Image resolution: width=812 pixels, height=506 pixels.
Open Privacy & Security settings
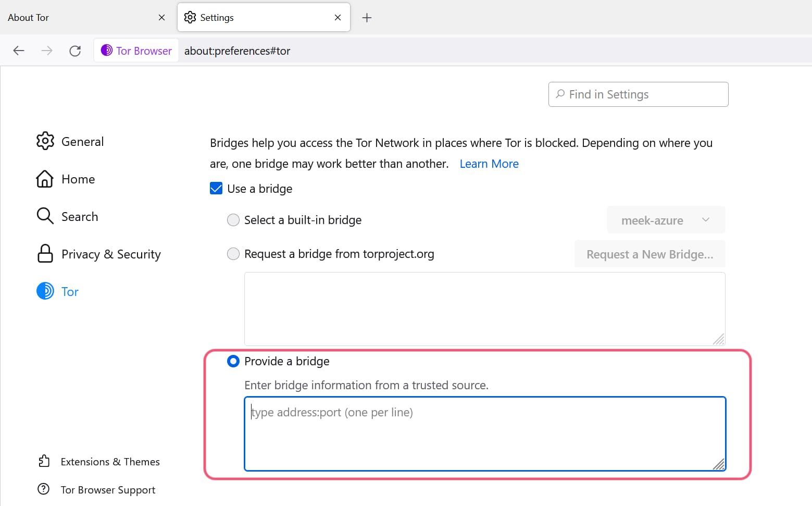pyautogui.click(x=98, y=254)
